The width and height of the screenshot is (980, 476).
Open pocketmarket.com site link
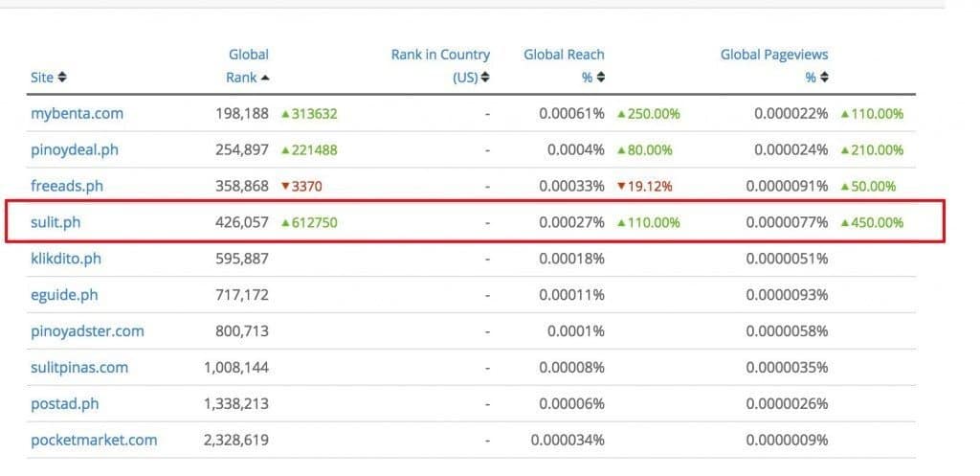(x=94, y=441)
